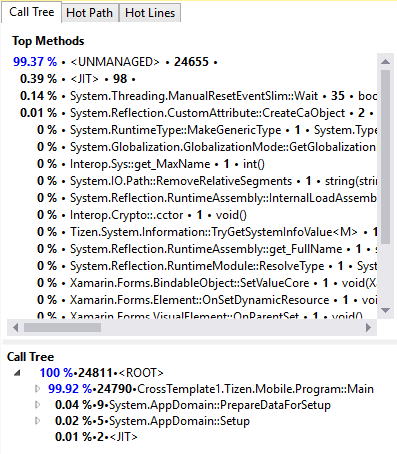Image resolution: width=397 pixels, height=454 pixels.
Task: Select the Path::RemoveRelativeSegments row
Action: pos(207,181)
